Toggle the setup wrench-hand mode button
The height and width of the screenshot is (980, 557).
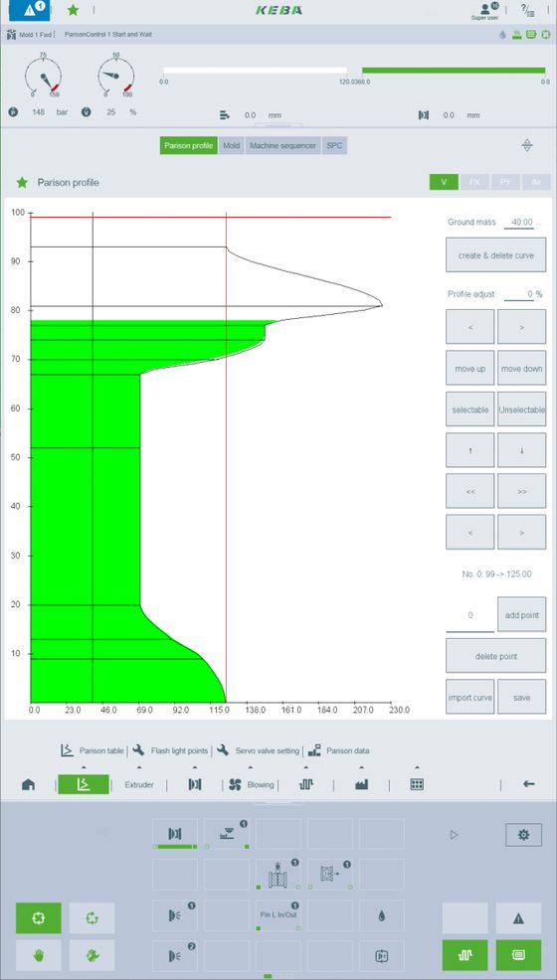coord(92,955)
